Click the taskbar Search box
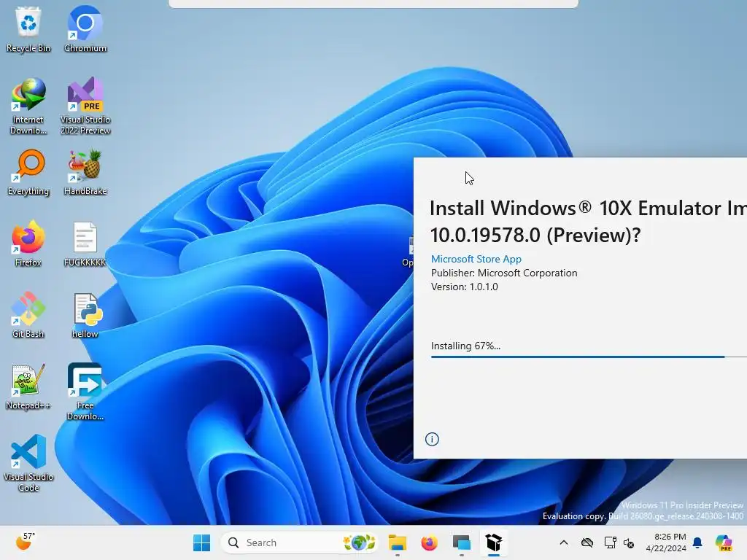The width and height of the screenshot is (747, 560). [300, 542]
